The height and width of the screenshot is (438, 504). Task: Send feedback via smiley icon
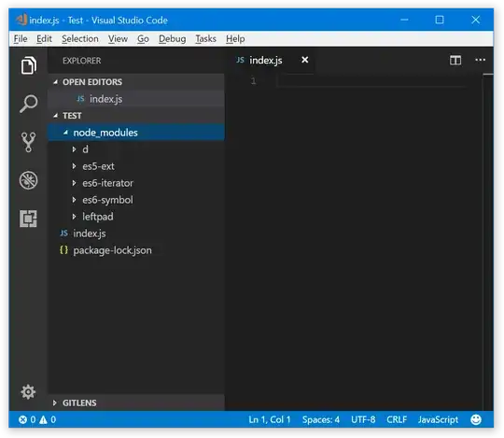[476, 419]
